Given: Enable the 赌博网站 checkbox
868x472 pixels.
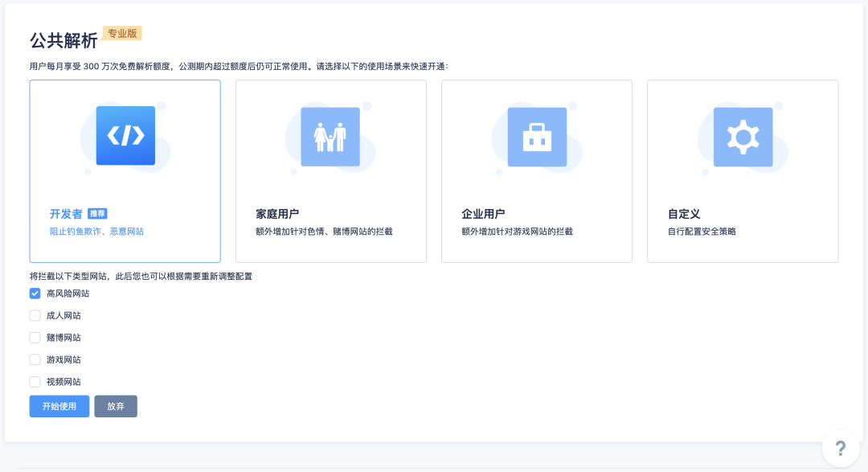Looking at the screenshot, I should 35,338.
